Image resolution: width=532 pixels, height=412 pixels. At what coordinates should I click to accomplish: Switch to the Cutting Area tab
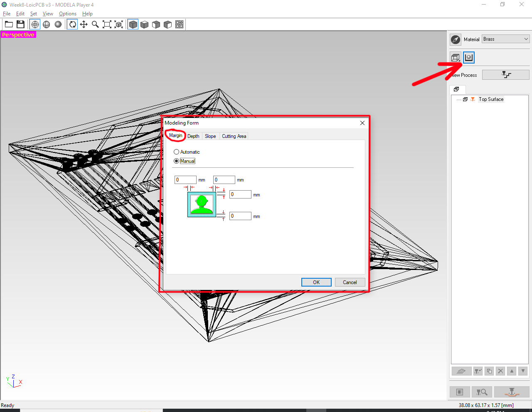[234, 136]
